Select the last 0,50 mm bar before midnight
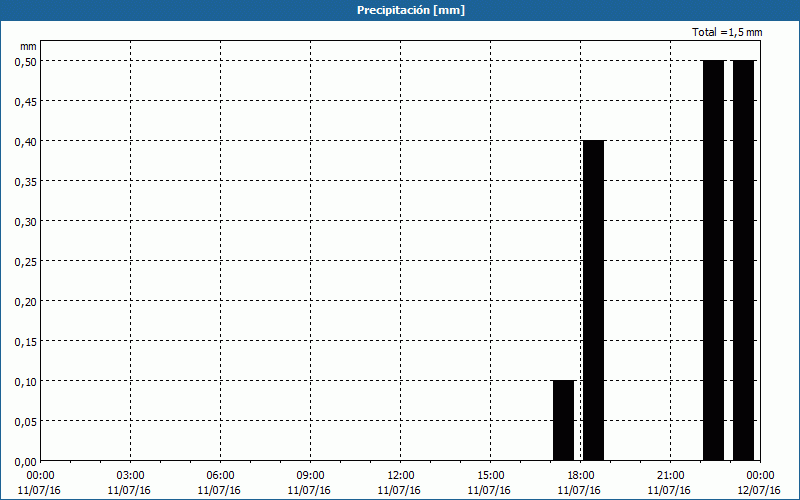This screenshot has height=500, width=800. pyautogui.click(x=743, y=260)
